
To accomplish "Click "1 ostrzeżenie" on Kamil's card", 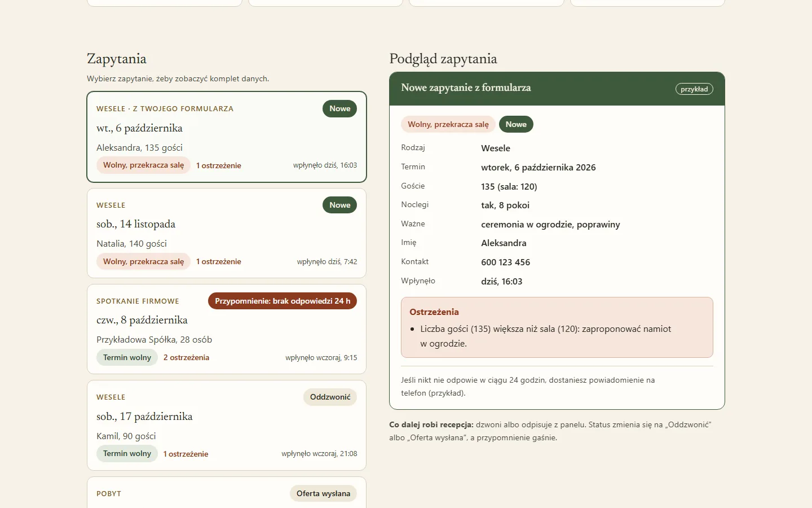I will 186,454.
